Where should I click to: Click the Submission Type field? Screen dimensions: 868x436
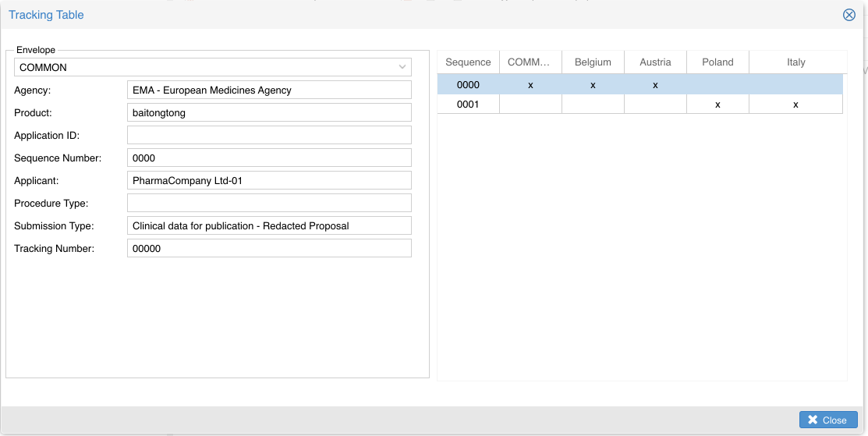click(x=269, y=225)
